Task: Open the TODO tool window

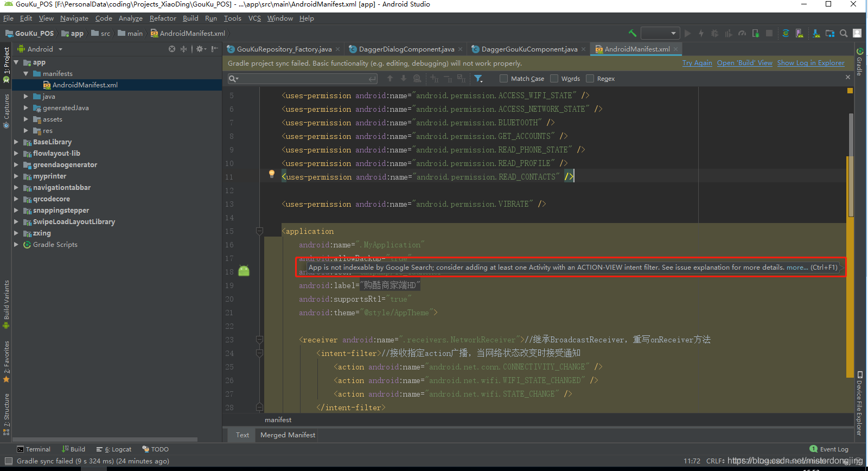Action: pyautogui.click(x=156, y=449)
